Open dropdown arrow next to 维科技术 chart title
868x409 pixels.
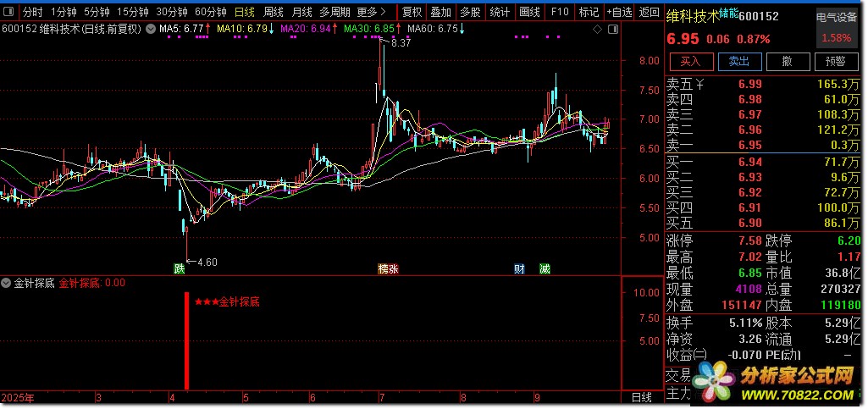point(151,29)
